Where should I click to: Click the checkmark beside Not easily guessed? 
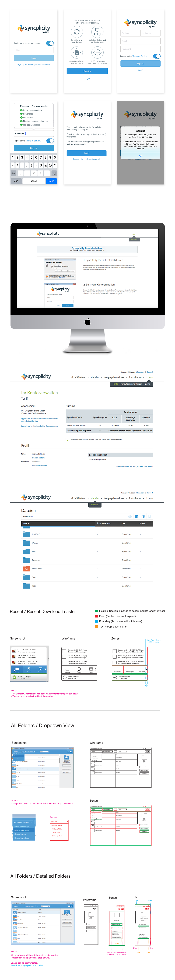tap(22, 125)
